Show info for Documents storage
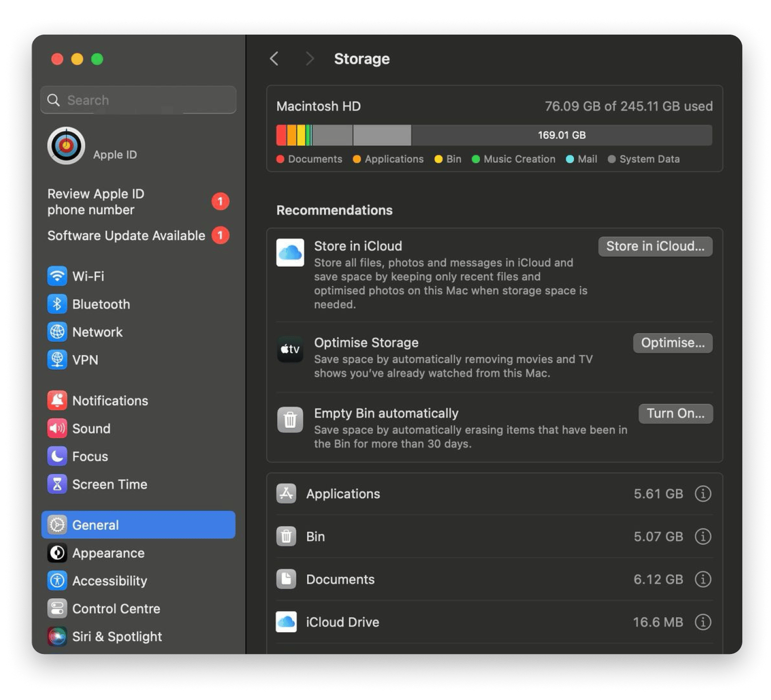Image resolution: width=771 pixels, height=700 pixels. [x=703, y=579]
